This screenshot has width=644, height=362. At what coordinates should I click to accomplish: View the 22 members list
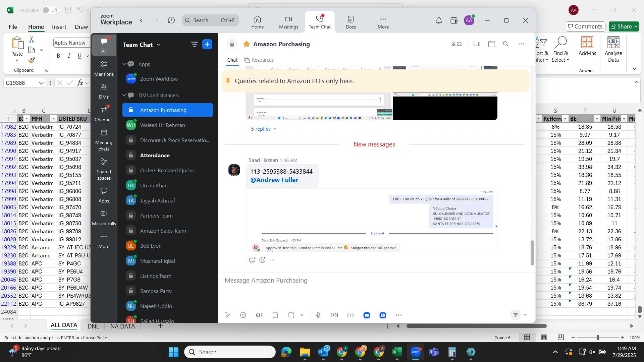pyautogui.click(x=457, y=44)
